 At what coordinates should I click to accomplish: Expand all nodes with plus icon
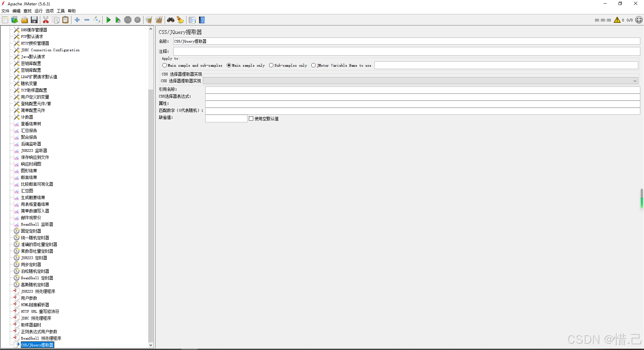tap(77, 20)
